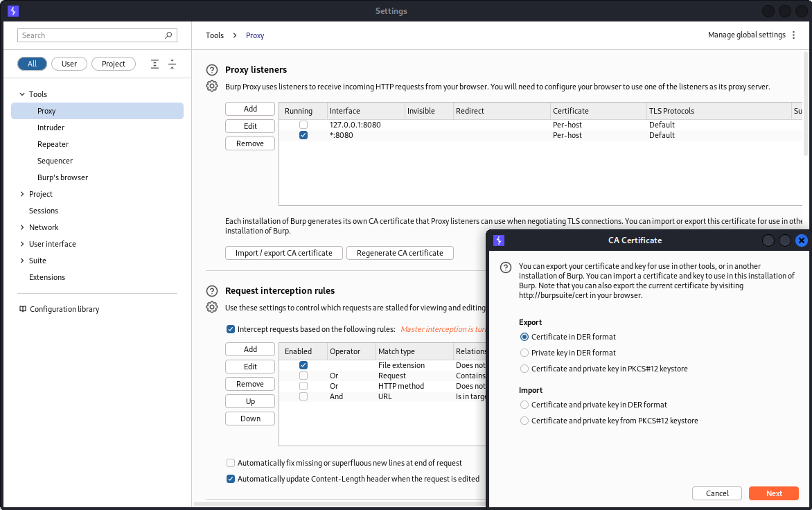This screenshot has height=510, width=812.
Task: Open Request interception rules help icon
Action: click(212, 291)
